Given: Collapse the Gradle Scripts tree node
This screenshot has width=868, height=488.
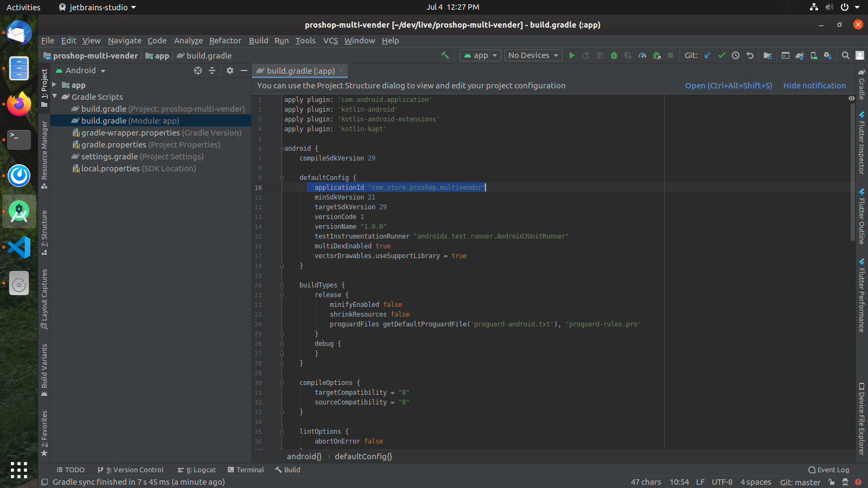Looking at the screenshot, I should (54, 97).
